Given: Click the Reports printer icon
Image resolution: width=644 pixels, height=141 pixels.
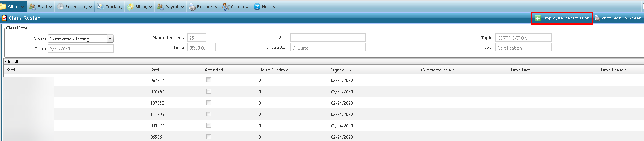Looking at the screenshot, I should tap(192, 6).
